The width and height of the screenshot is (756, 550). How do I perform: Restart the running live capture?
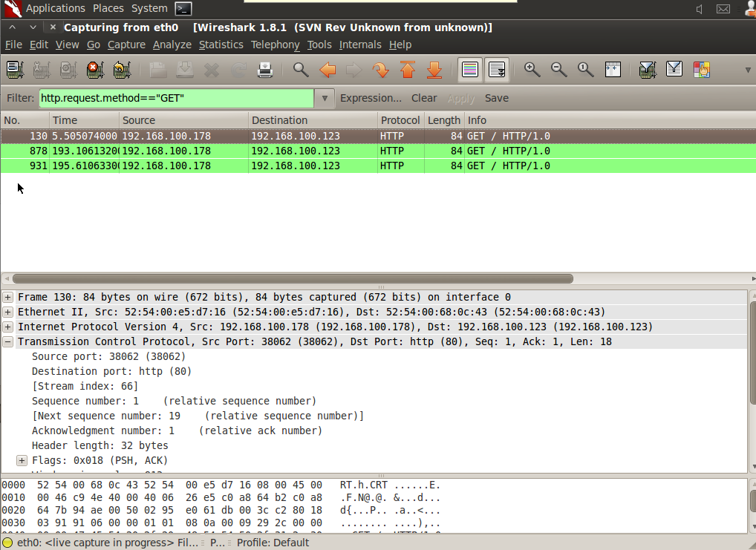[x=122, y=70]
